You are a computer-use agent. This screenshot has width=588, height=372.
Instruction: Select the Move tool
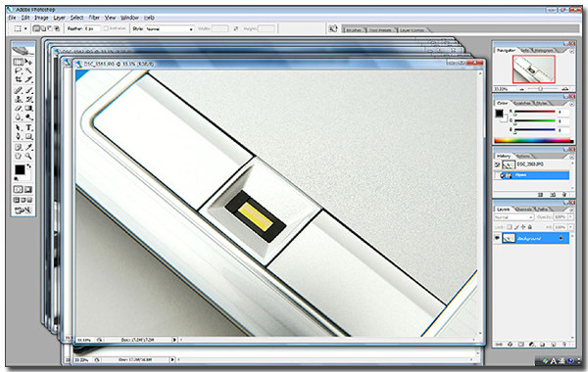pyautogui.click(x=28, y=62)
